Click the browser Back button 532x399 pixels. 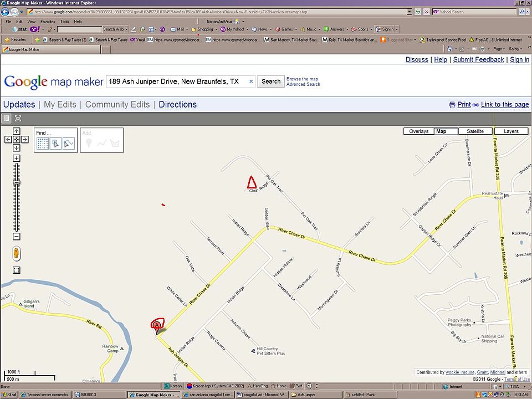[x=5, y=12]
